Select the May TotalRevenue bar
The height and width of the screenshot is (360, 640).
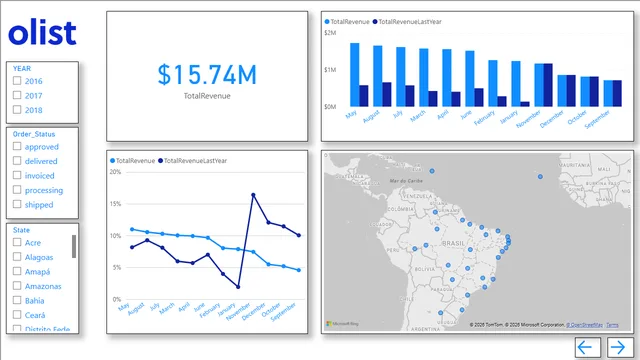[355, 75]
